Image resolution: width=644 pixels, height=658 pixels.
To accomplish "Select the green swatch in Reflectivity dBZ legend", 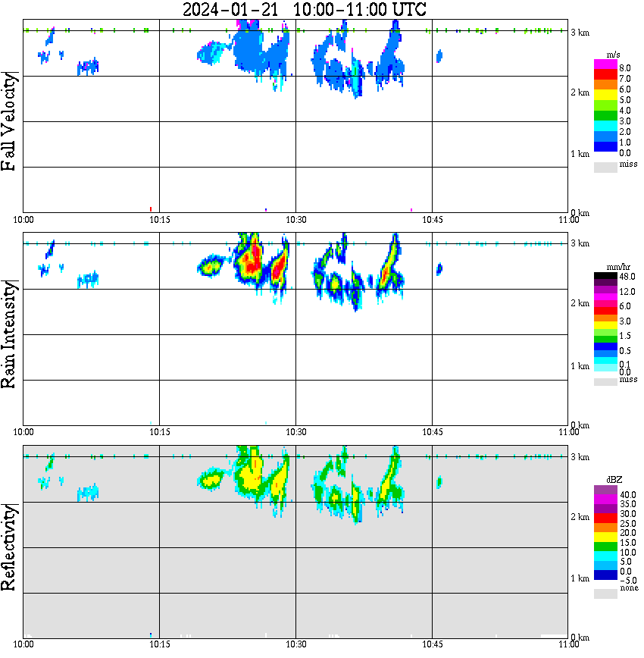I will point(605,547).
